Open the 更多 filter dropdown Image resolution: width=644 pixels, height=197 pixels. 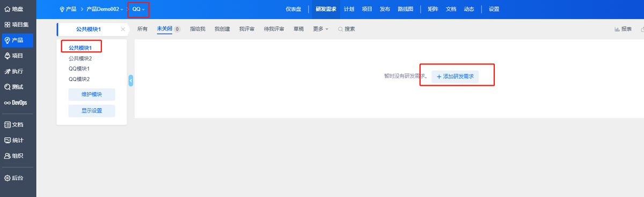coord(320,29)
